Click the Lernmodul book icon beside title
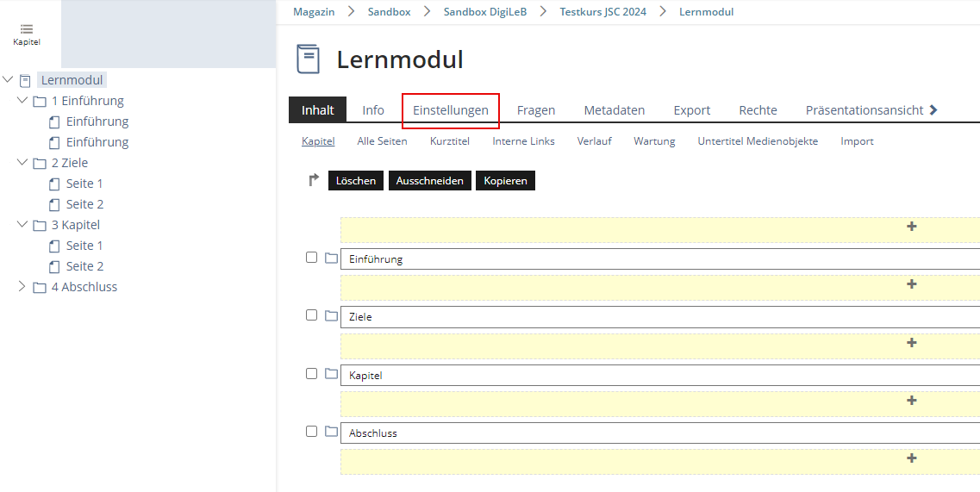The height and width of the screenshot is (492, 980). pyautogui.click(x=308, y=59)
